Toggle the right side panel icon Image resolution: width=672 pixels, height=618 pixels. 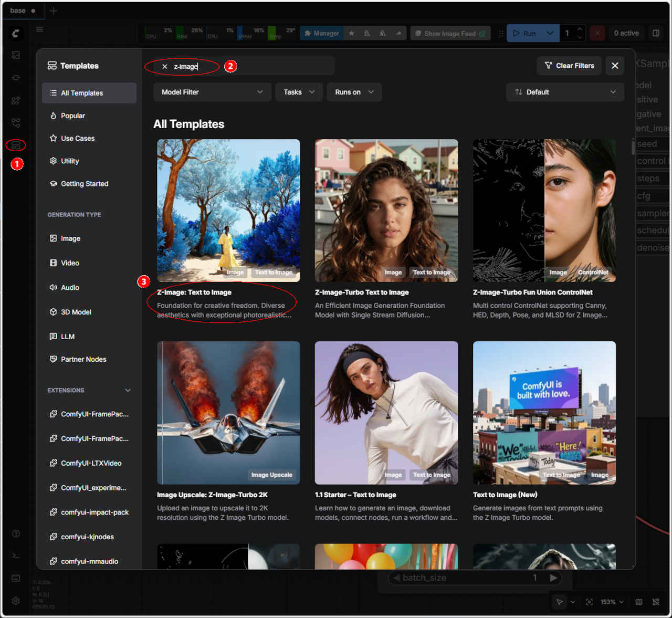pyautogui.click(x=656, y=33)
